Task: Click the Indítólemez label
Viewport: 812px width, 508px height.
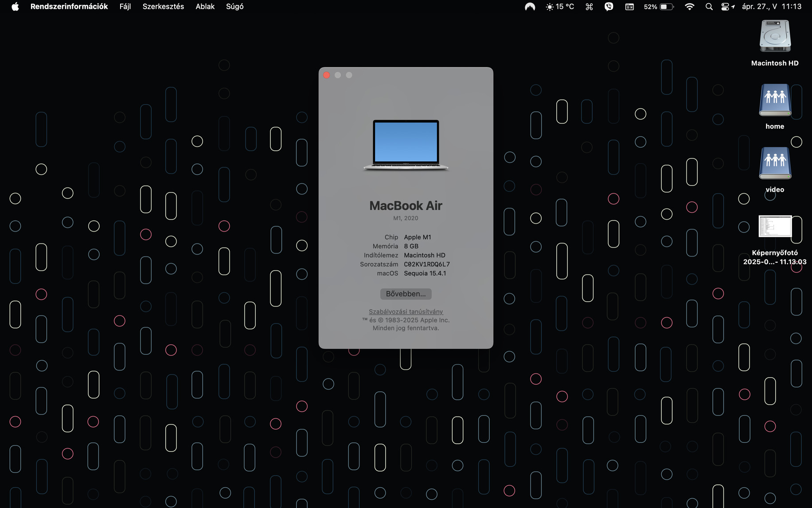Action: pos(381,255)
